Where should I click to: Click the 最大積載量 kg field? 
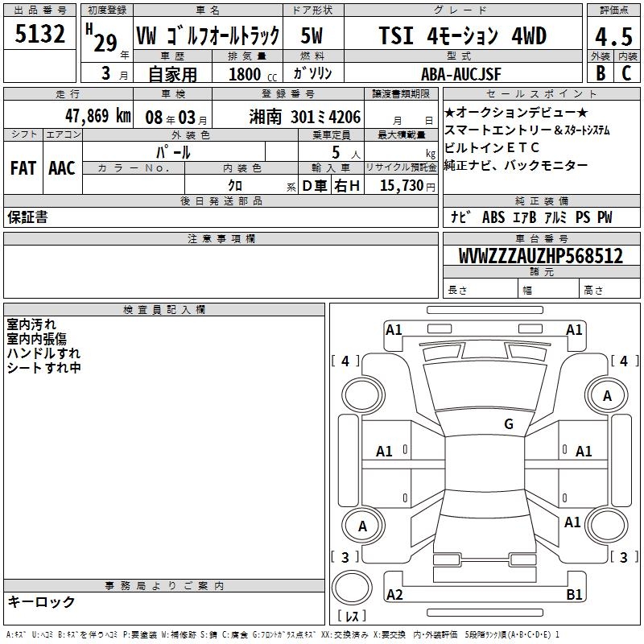pos(401,151)
